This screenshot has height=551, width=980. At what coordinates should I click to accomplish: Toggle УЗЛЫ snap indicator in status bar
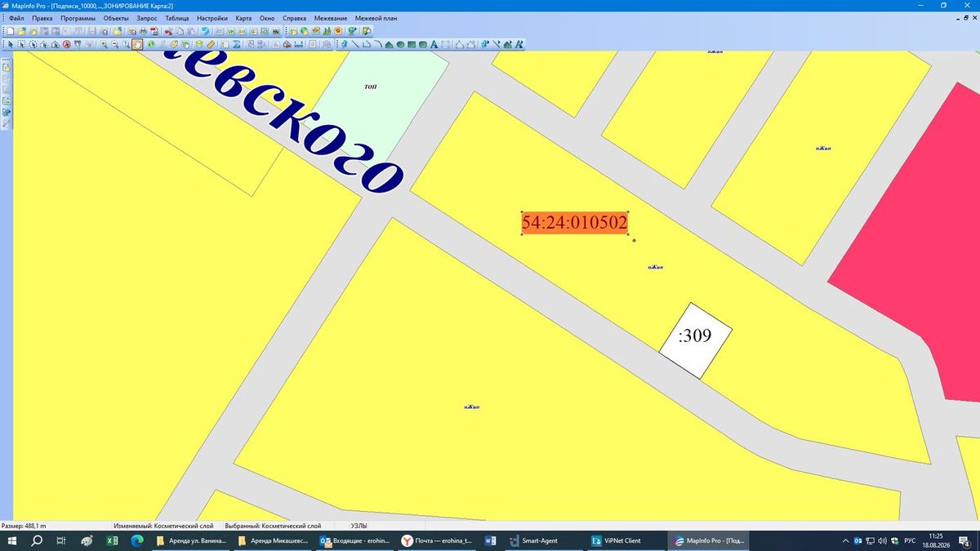click(359, 527)
